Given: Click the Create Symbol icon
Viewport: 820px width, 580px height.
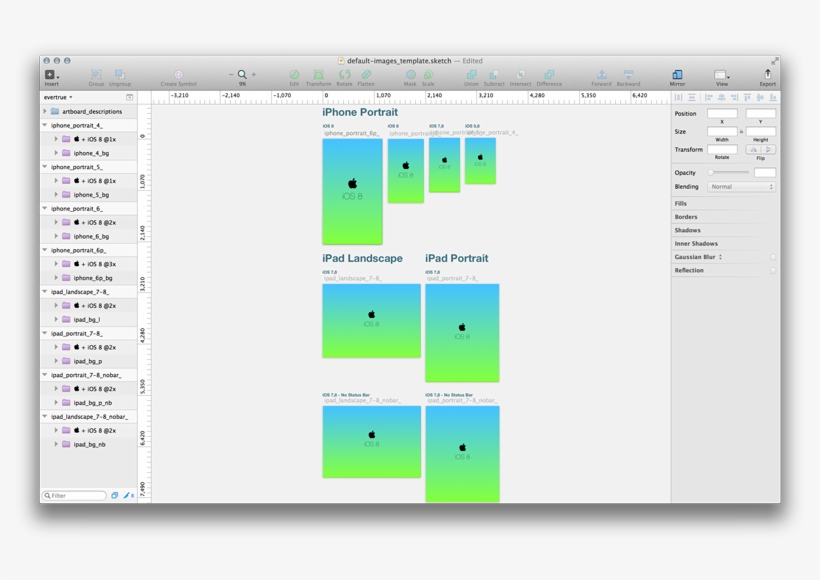Looking at the screenshot, I should [x=178, y=75].
